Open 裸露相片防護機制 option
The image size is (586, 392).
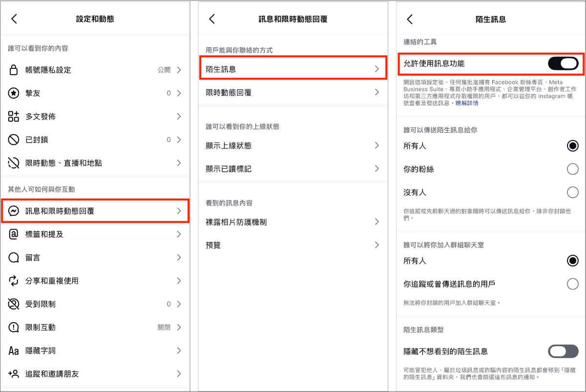(x=293, y=222)
